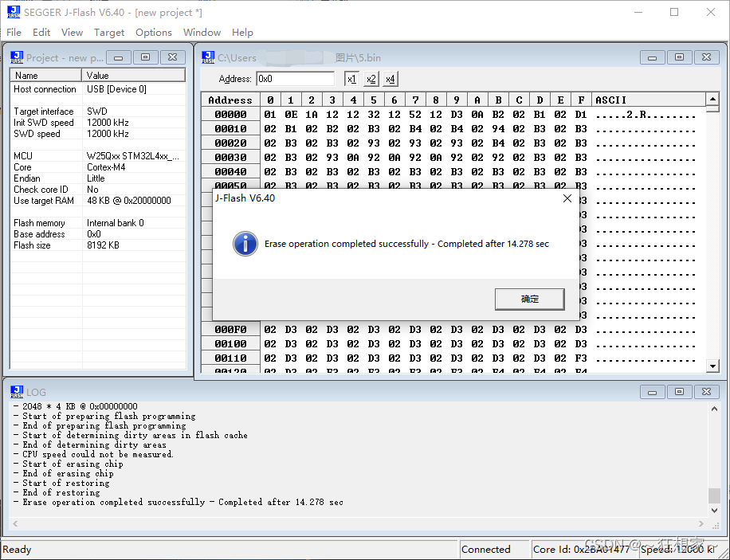Image resolution: width=730 pixels, height=560 pixels.
Task: Click the J-Flash icon in Project window
Action: click(x=17, y=57)
